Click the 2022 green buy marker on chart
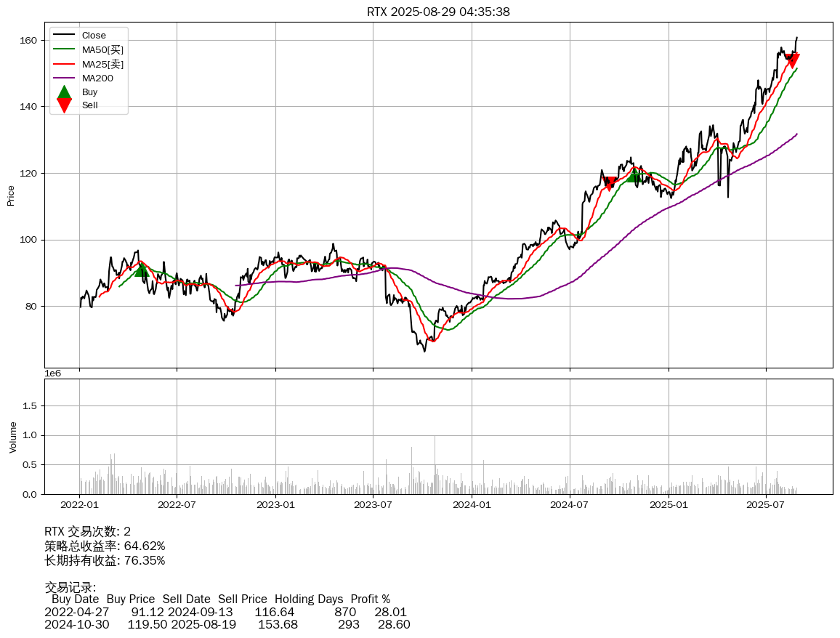This screenshot has width=840, height=638. (142, 270)
